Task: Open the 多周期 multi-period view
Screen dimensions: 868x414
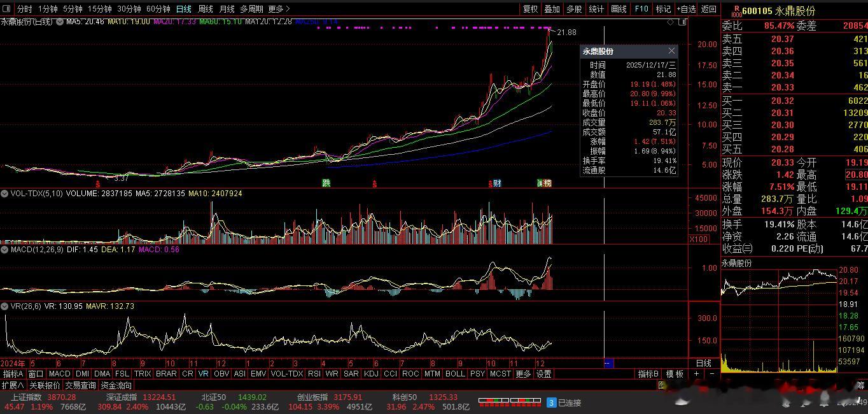Action: pyautogui.click(x=251, y=9)
